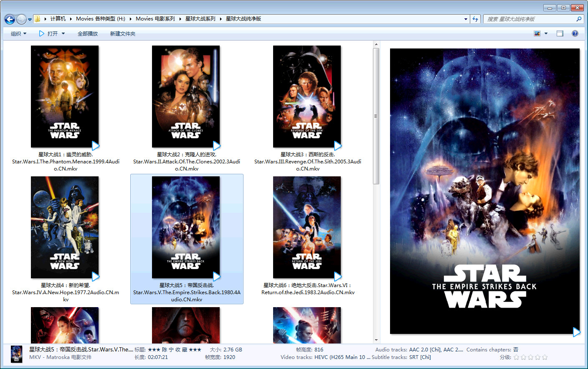Set rating to one star

point(517,357)
